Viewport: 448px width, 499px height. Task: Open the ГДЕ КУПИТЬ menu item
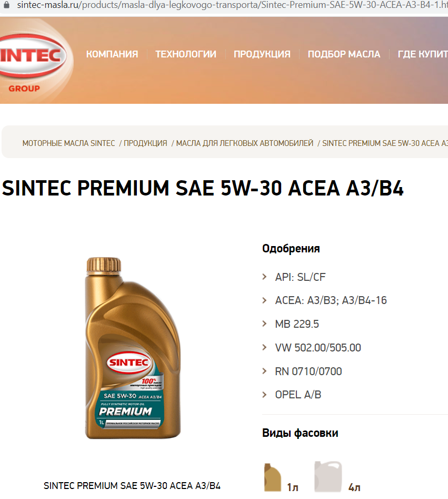click(x=423, y=54)
